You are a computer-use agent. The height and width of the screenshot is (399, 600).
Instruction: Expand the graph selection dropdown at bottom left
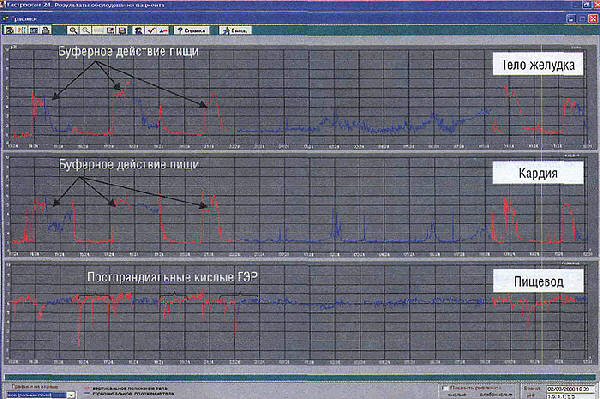click(71, 395)
